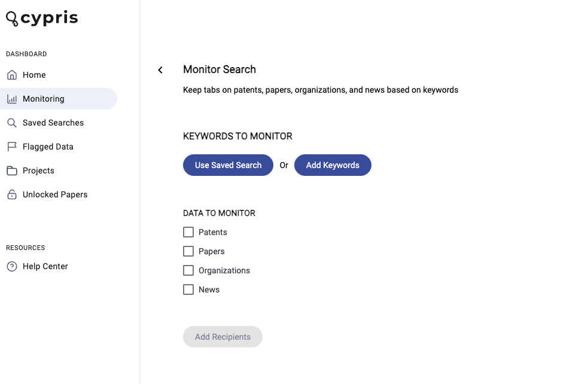Click the Unlocked Papers padlock icon
The width and height of the screenshot is (588, 384).
(12, 194)
